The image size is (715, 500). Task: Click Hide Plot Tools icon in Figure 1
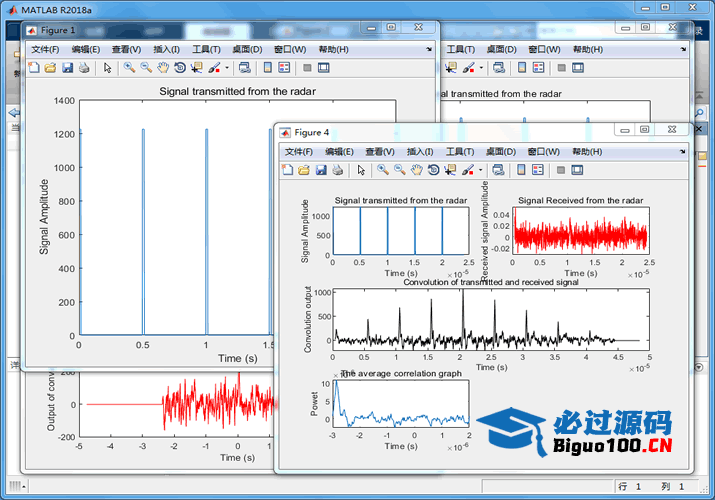(307, 68)
